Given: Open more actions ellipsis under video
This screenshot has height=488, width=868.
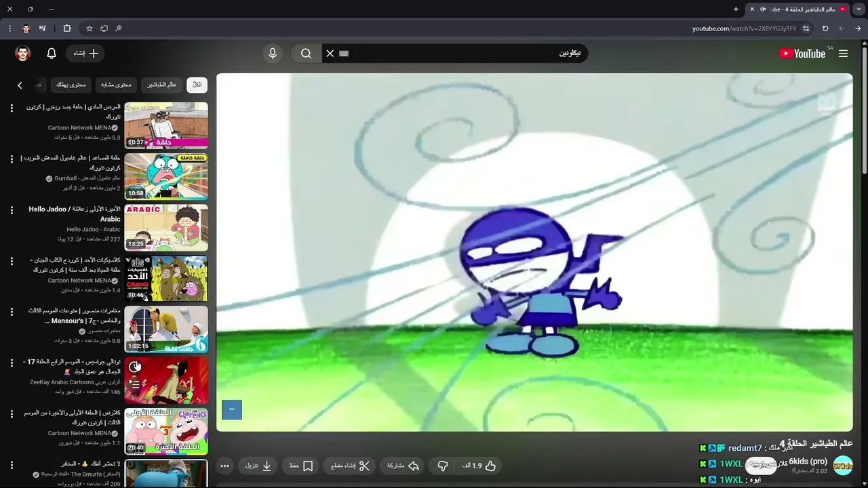Looking at the screenshot, I should tap(224, 466).
